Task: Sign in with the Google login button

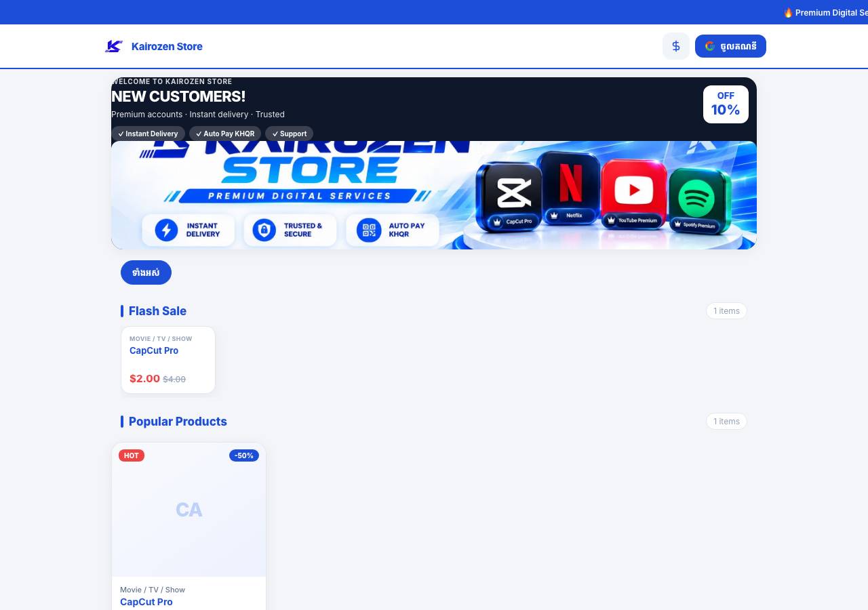Action: [x=730, y=46]
